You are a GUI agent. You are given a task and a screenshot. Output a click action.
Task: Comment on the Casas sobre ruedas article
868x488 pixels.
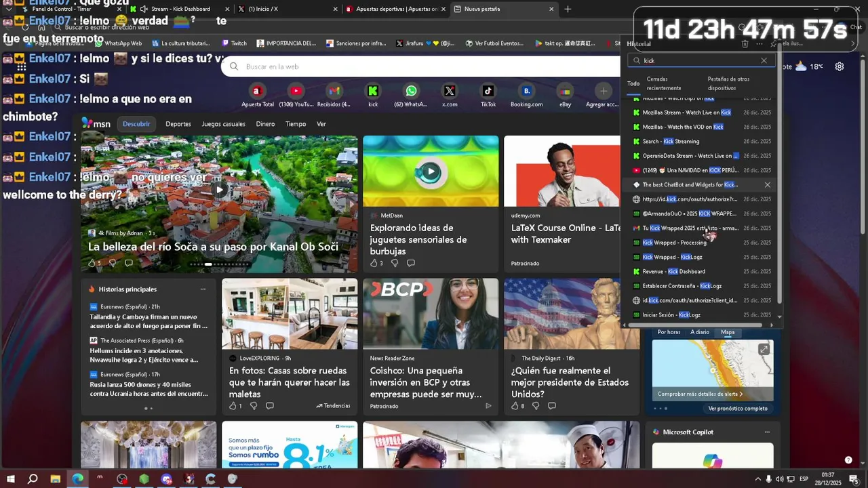click(x=270, y=406)
